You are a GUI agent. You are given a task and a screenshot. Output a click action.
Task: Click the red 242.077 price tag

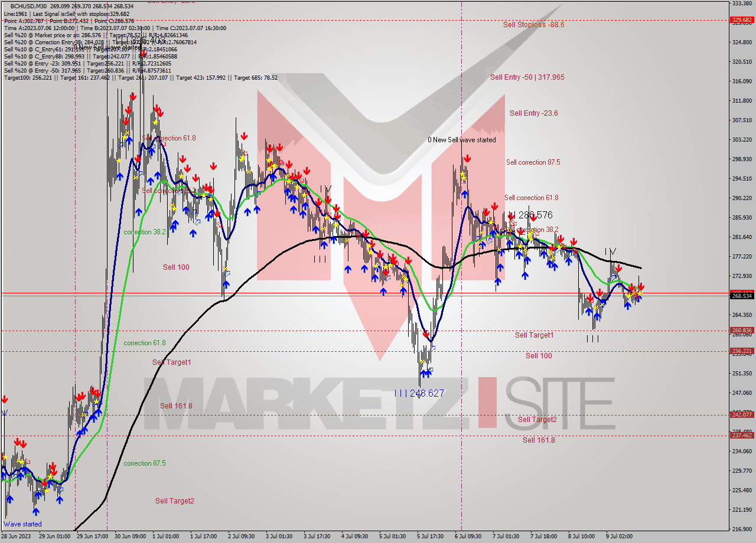tap(742, 415)
